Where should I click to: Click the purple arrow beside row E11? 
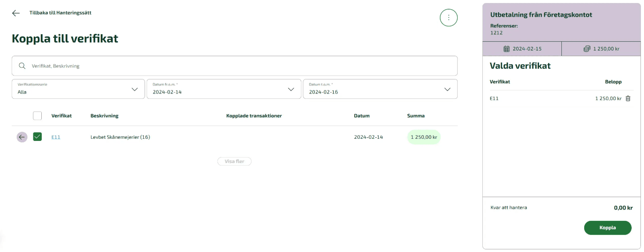point(22,137)
